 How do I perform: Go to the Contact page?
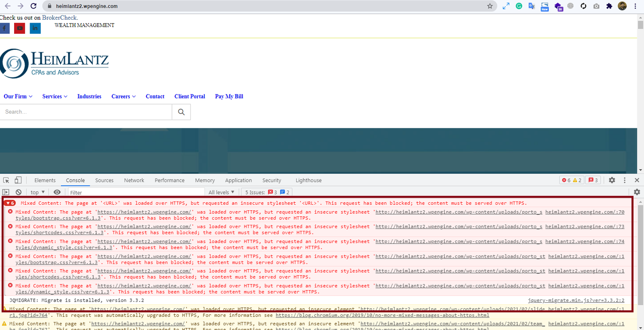coord(155,97)
